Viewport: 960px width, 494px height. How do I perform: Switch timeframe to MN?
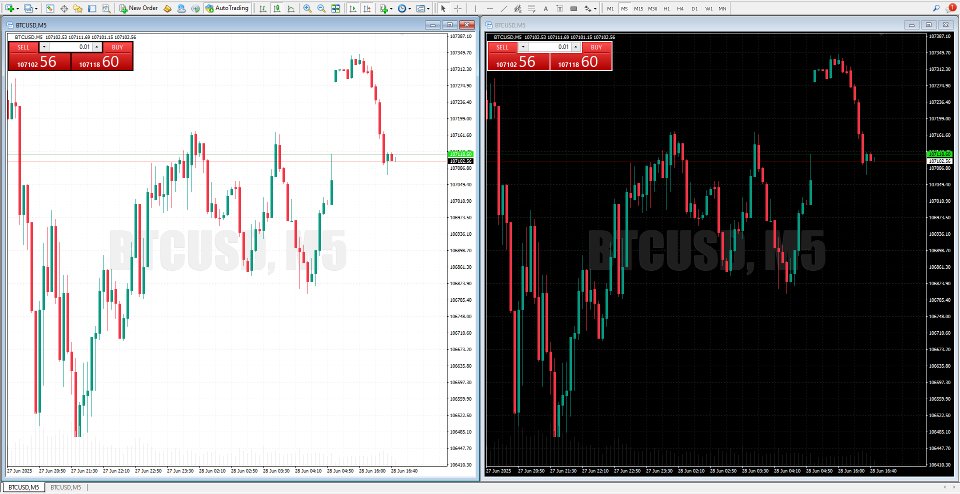pyautogui.click(x=722, y=9)
